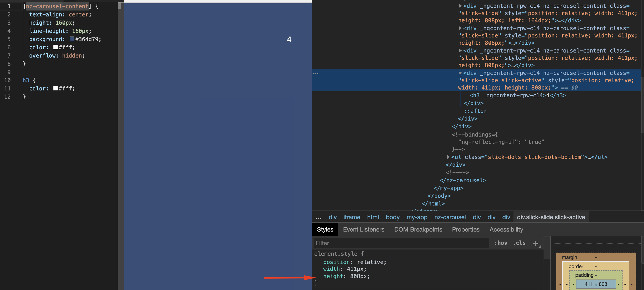Select the ::after pseudo-element row

pos(475,111)
